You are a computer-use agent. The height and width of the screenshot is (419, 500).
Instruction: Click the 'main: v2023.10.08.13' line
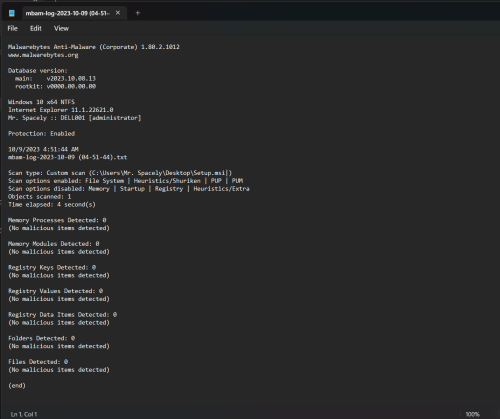[x=55, y=78]
